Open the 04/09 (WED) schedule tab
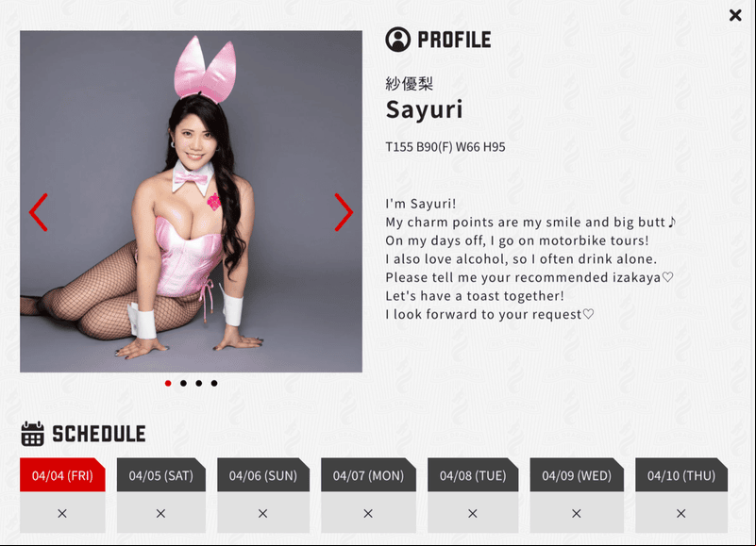 click(577, 475)
